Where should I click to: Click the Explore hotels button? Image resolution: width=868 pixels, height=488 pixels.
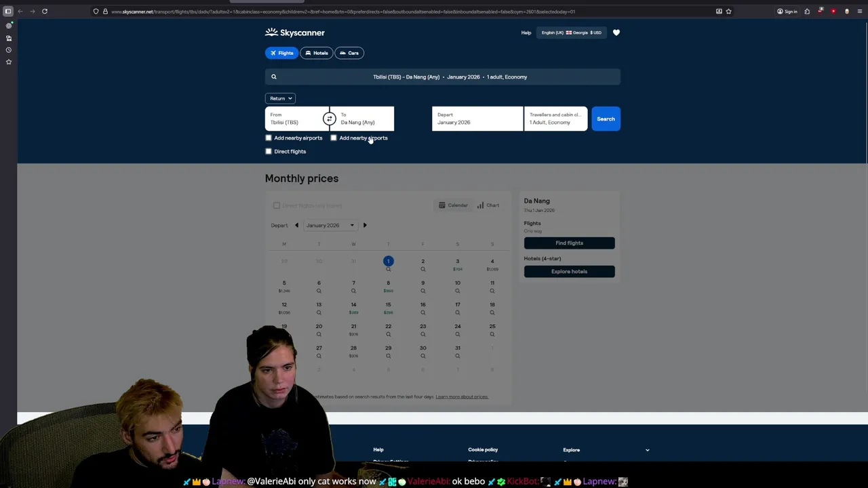(570, 271)
